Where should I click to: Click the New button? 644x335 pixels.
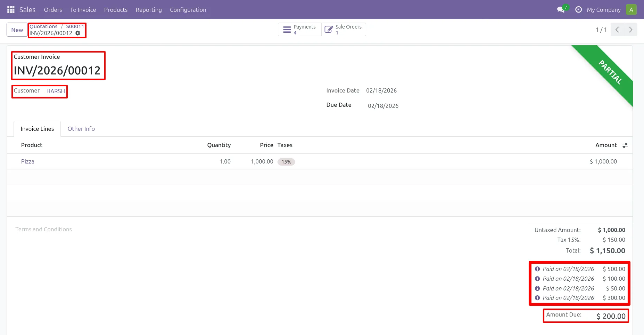(x=17, y=30)
